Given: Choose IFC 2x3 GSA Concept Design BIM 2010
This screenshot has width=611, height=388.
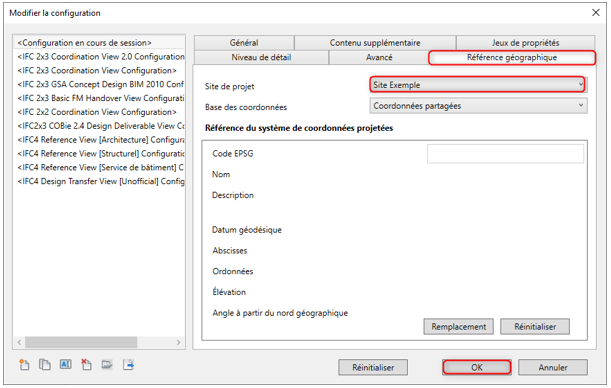Looking at the screenshot, I should pos(99,84).
